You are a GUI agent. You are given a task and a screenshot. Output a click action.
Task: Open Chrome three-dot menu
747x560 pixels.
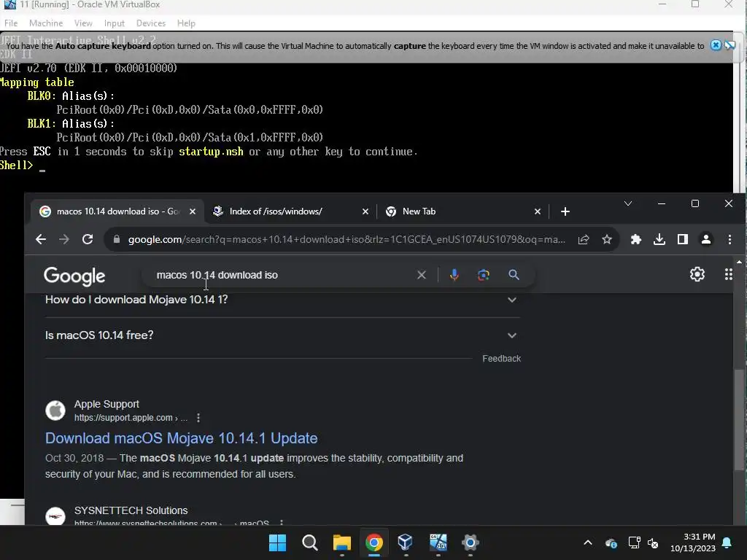click(x=729, y=239)
